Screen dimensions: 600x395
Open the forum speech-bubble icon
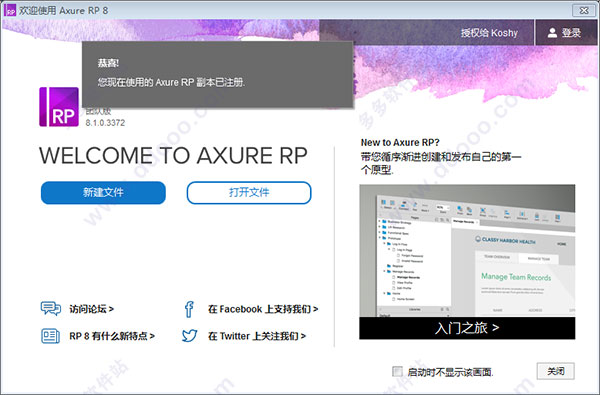click(x=51, y=308)
